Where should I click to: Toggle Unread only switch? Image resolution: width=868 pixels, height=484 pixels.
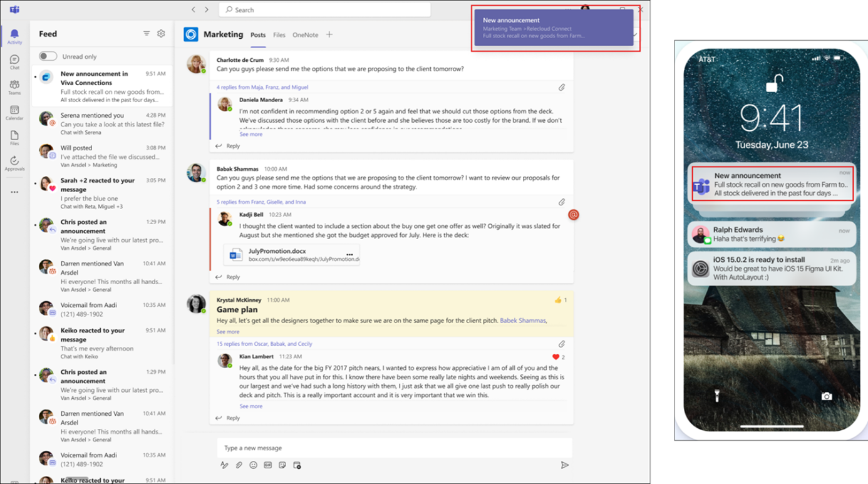[48, 56]
